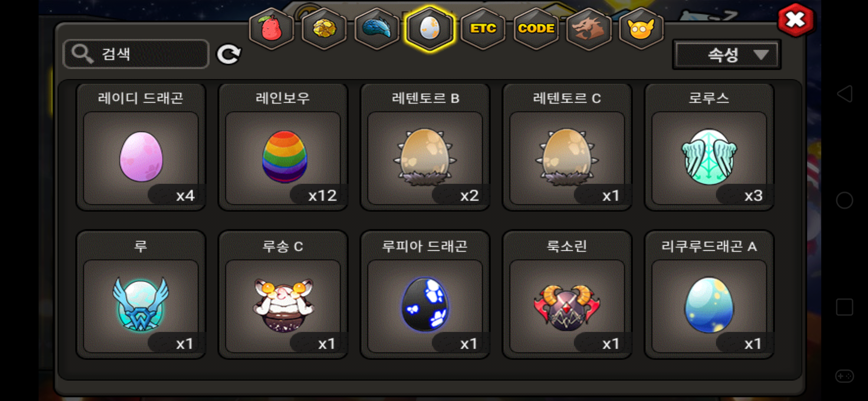Viewport: 868px width, 401px height.
Task: Open the brown dragon category tab
Action: click(x=589, y=29)
